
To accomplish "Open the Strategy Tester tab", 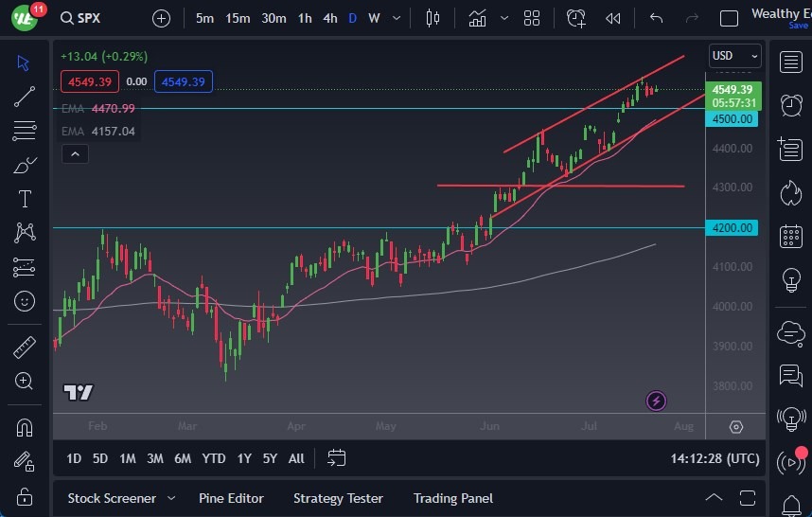I will (x=338, y=498).
